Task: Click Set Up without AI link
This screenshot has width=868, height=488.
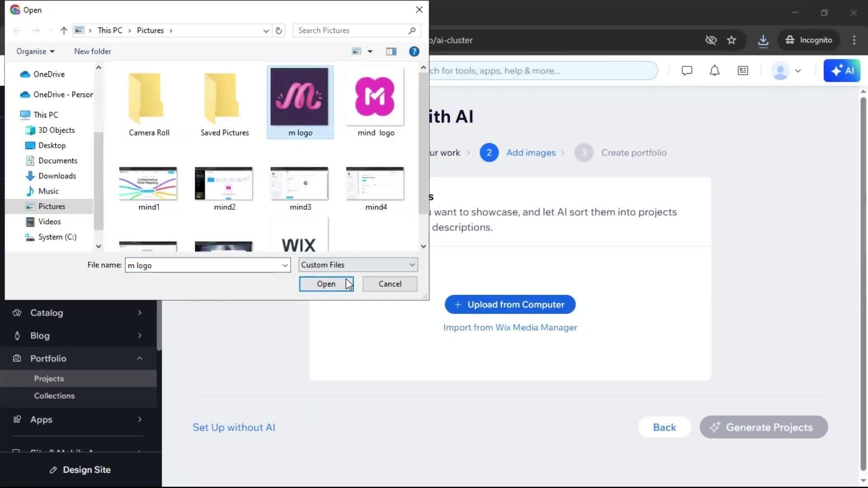Action: 234,427
